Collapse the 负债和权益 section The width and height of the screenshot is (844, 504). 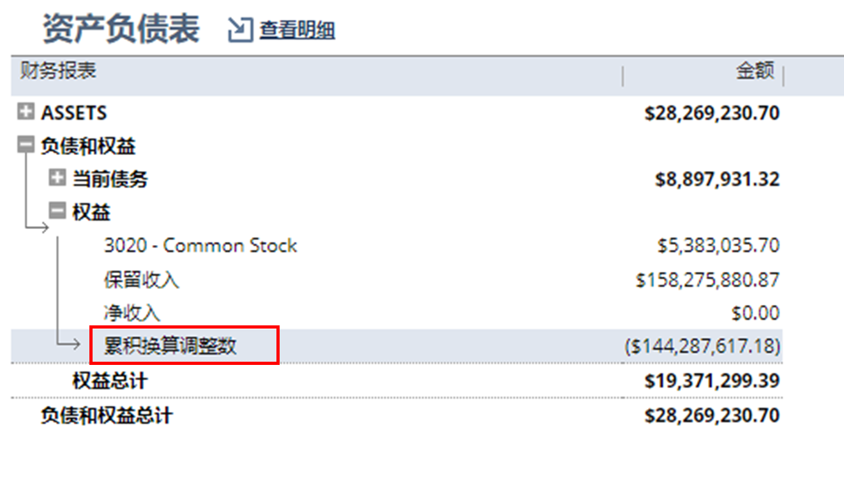tap(25, 145)
